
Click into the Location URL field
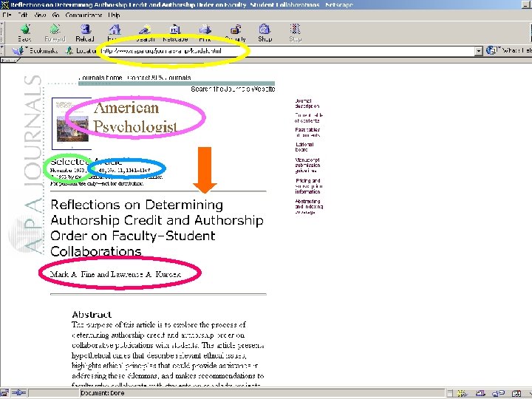[287, 51]
